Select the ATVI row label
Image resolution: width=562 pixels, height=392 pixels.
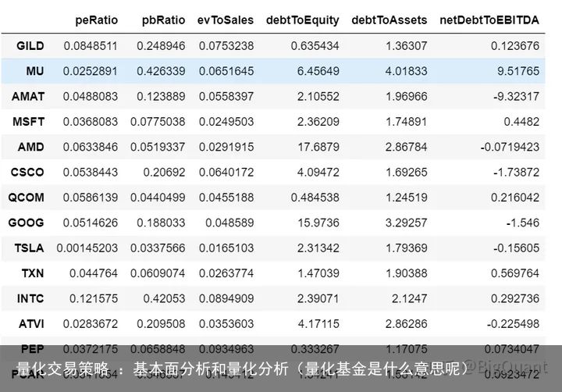pyautogui.click(x=31, y=324)
